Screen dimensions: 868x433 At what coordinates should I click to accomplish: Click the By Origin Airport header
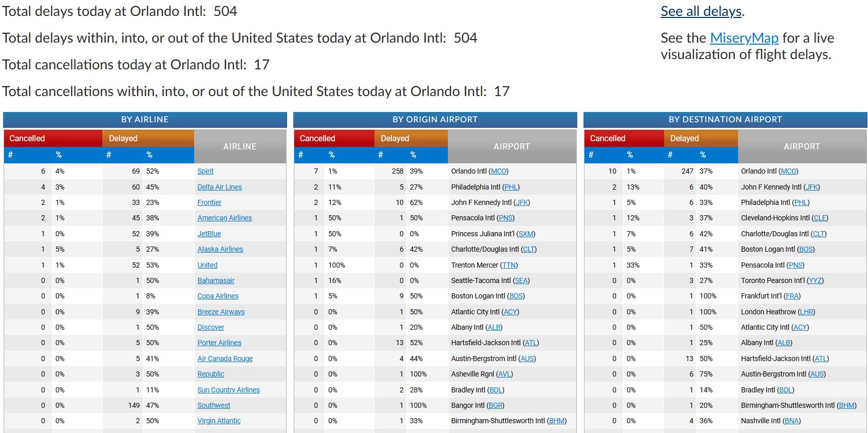tap(435, 119)
